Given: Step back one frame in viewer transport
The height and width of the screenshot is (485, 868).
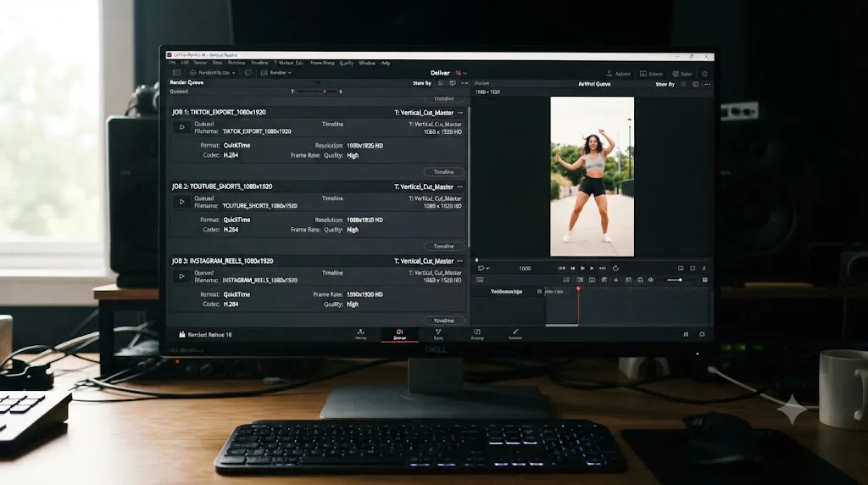Looking at the screenshot, I should (573, 269).
